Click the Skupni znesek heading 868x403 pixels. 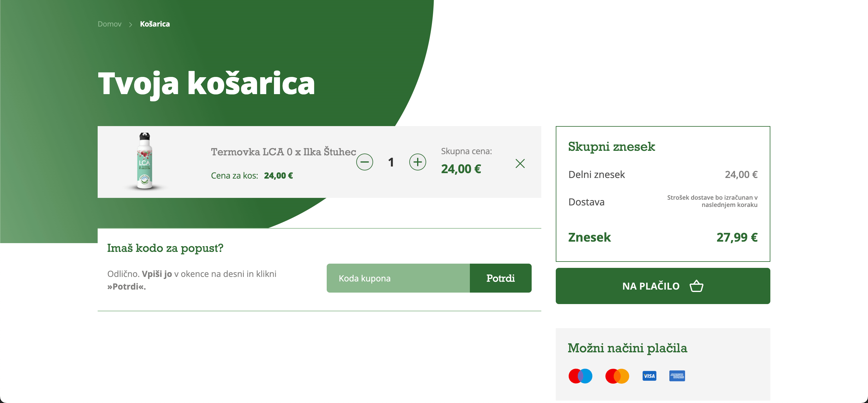click(x=611, y=147)
